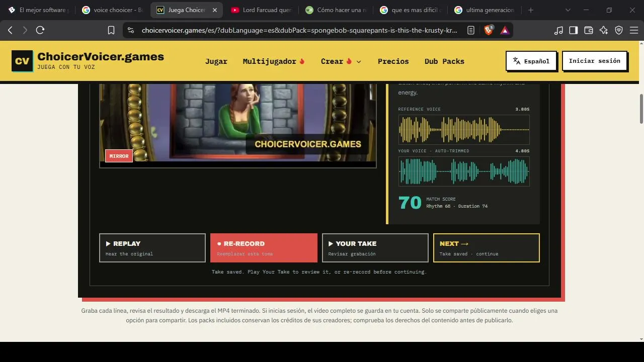Click the page vertical scrollbar thumb
644x362 pixels.
point(641,108)
